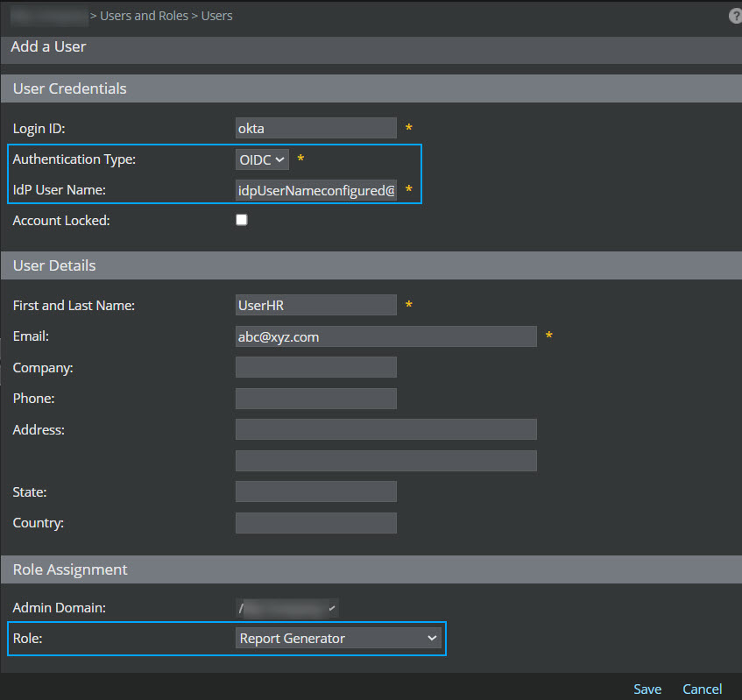The image size is (742, 700).
Task: Click the User Credentials section header
Action: pyautogui.click(x=371, y=88)
